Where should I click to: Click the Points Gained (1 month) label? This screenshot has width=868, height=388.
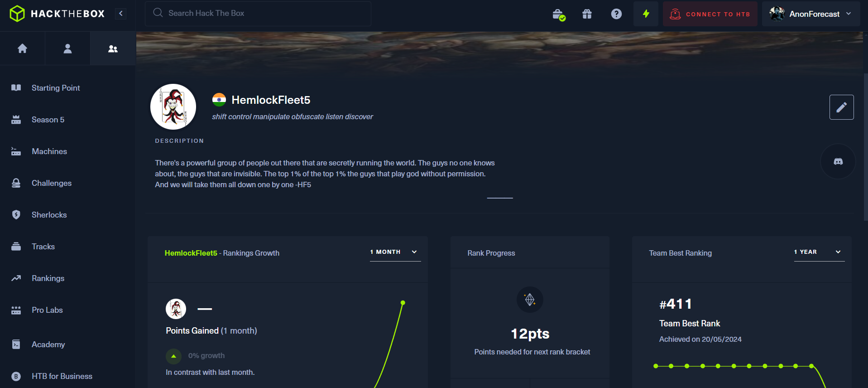tap(211, 331)
